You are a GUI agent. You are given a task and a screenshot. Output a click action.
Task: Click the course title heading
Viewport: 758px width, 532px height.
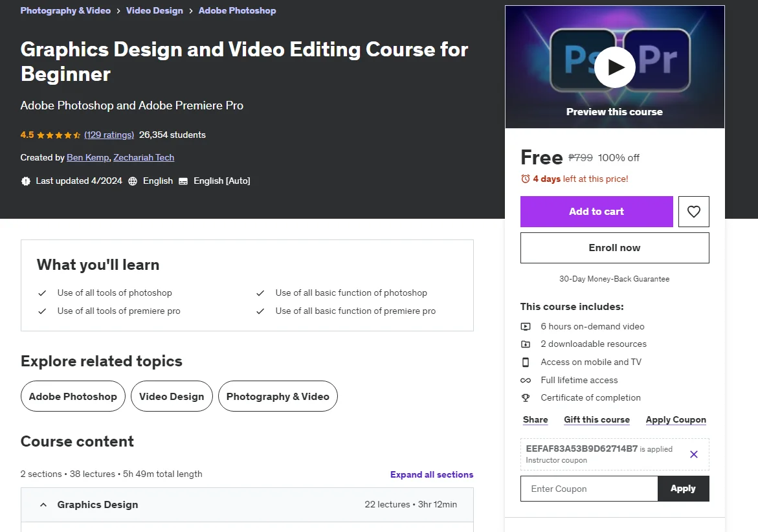(244, 61)
